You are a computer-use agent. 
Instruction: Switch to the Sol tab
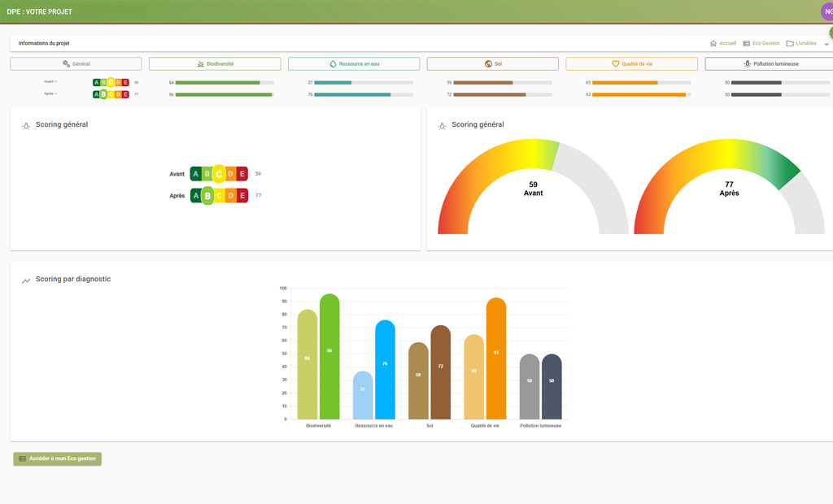click(x=492, y=63)
